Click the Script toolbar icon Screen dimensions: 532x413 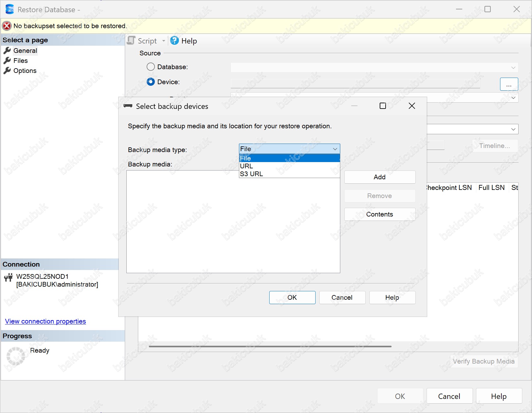pyautogui.click(x=131, y=41)
